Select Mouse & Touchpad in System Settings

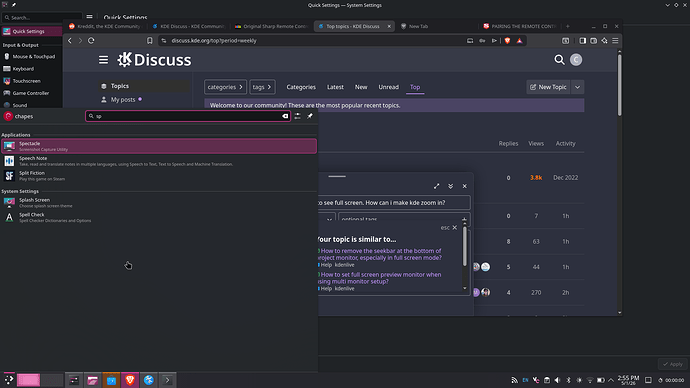coord(31,57)
